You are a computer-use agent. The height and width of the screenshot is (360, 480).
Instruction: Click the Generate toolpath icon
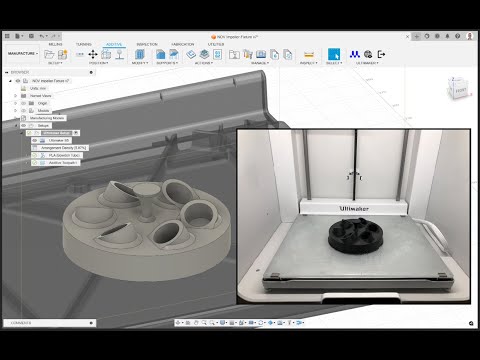(191, 54)
